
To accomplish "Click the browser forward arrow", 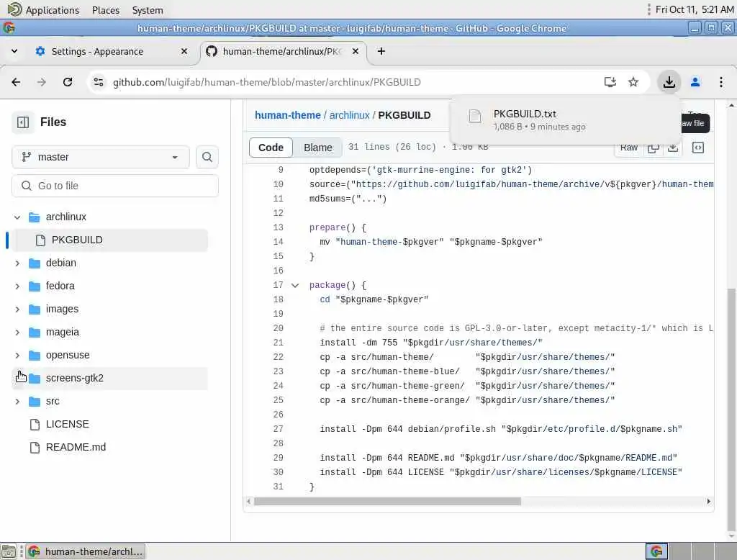I will tap(42, 82).
